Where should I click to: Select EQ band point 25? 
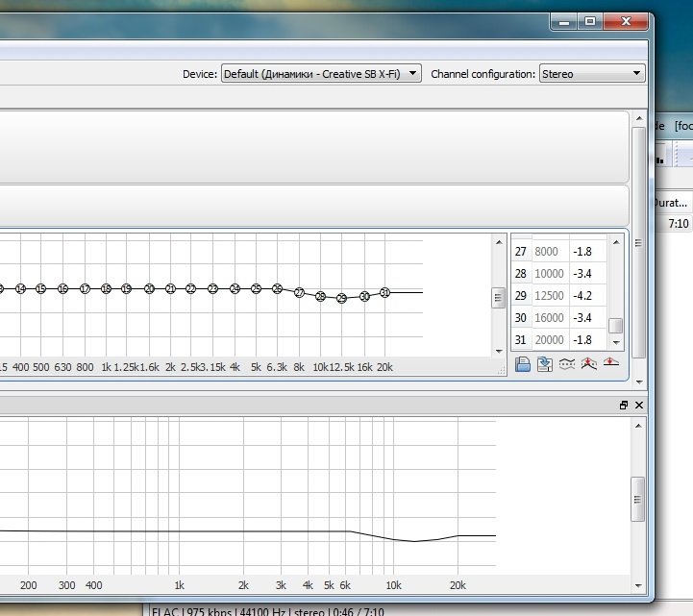(256, 288)
